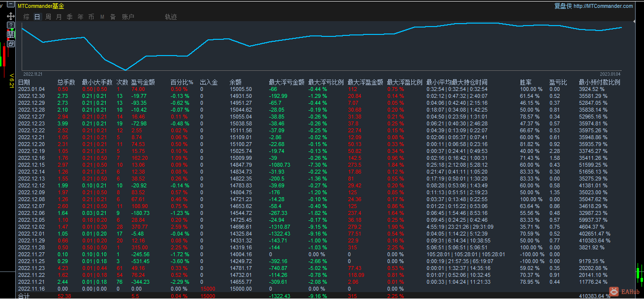This screenshot has width=644, height=299.
Task: Click the EAHub logo badge
Action: [624, 292]
